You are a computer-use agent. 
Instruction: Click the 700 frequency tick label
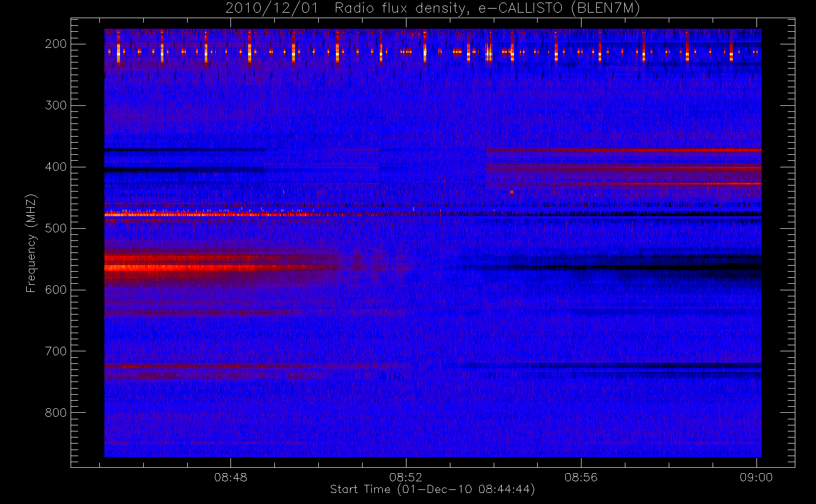[x=56, y=351]
